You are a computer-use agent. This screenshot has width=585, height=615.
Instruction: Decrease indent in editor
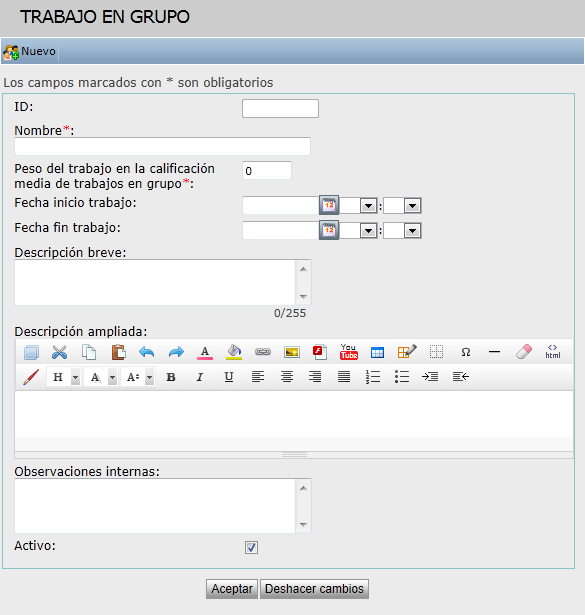[x=461, y=377]
